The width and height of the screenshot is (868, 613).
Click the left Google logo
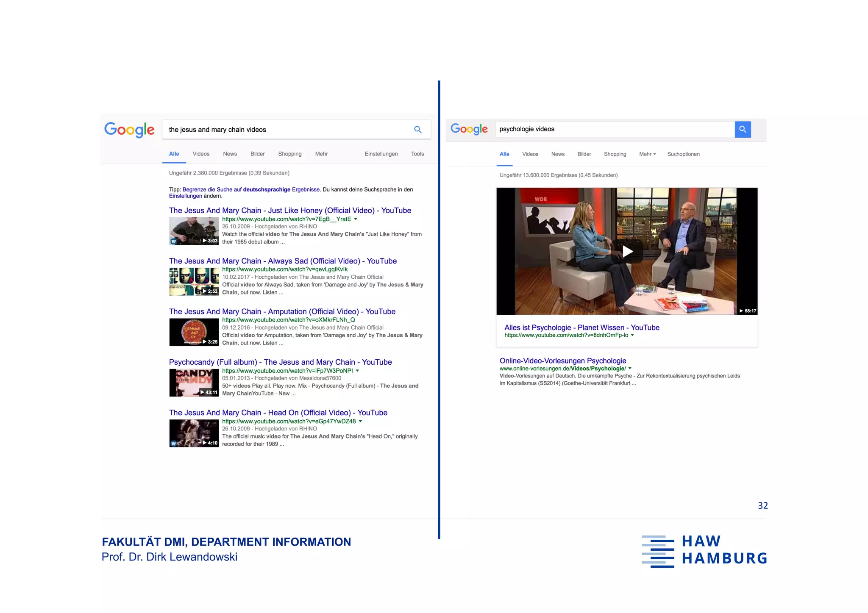pyautogui.click(x=129, y=130)
